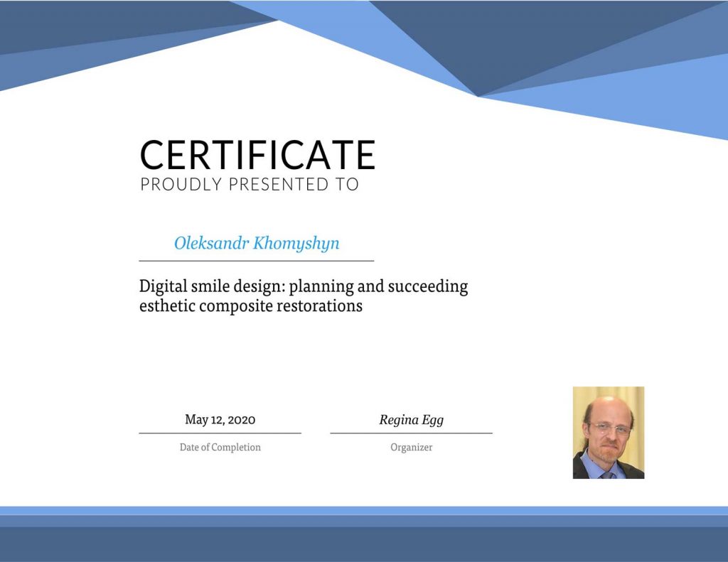Click the underline beneath the recipient name
Screen dimensions: 728x562
click(x=256, y=261)
